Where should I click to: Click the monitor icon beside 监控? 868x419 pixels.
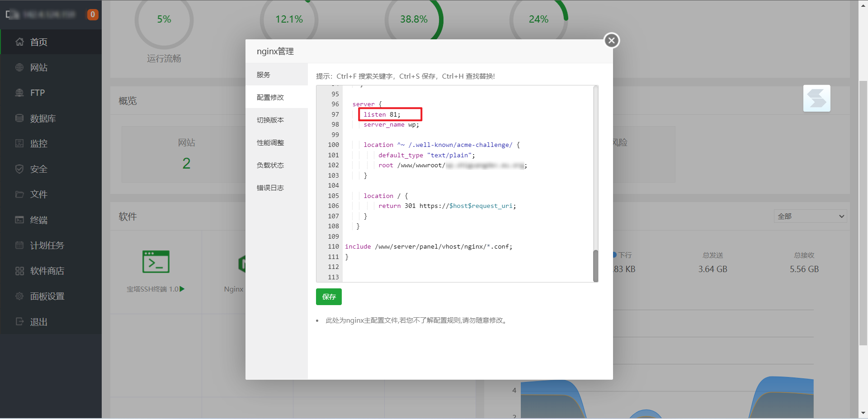click(x=19, y=143)
